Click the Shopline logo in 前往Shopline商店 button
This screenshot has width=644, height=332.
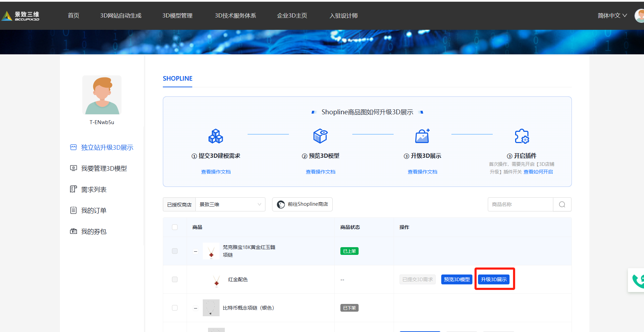281,204
